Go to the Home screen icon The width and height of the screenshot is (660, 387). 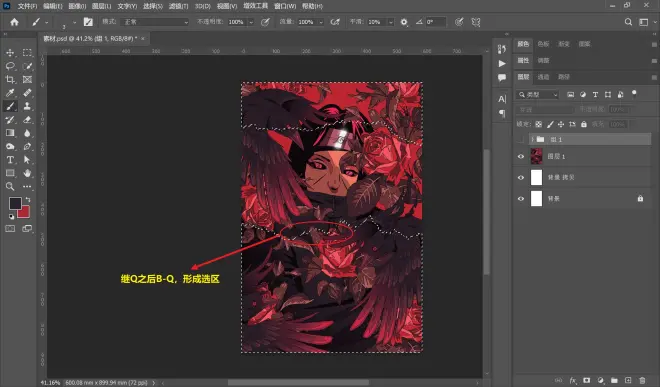tap(14, 22)
